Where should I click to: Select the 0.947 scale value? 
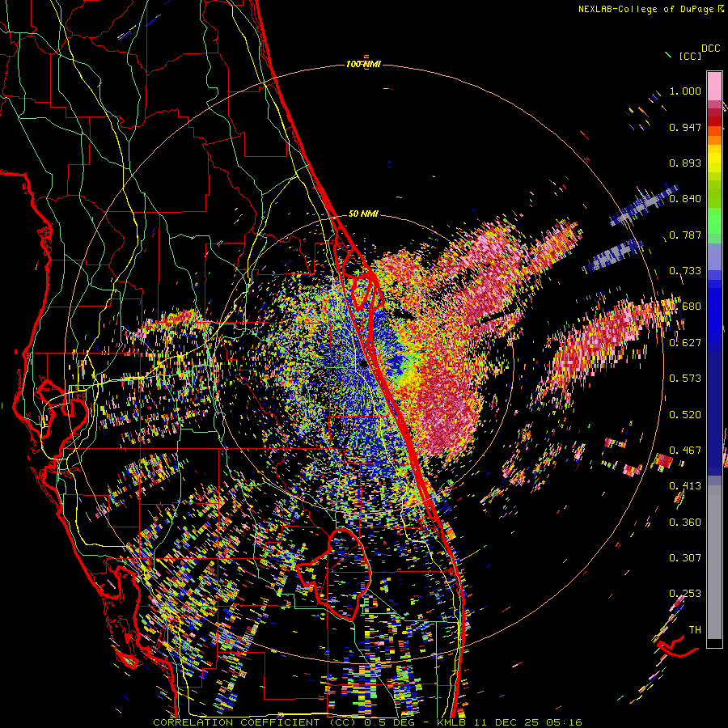(x=685, y=127)
